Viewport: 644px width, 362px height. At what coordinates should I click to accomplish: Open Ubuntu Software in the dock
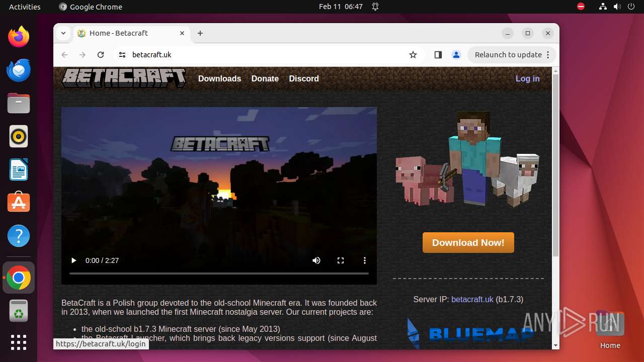pos(19,203)
